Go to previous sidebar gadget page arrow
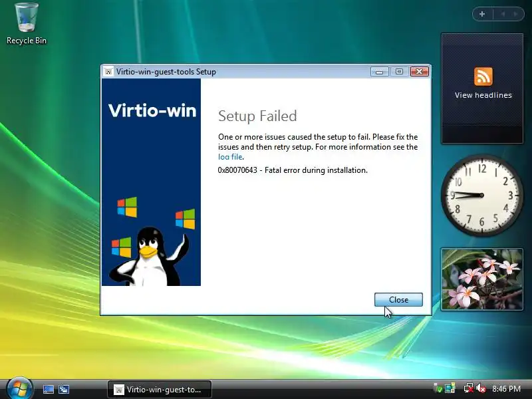Image resolution: width=532 pixels, height=399 pixels. pyautogui.click(x=503, y=14)
